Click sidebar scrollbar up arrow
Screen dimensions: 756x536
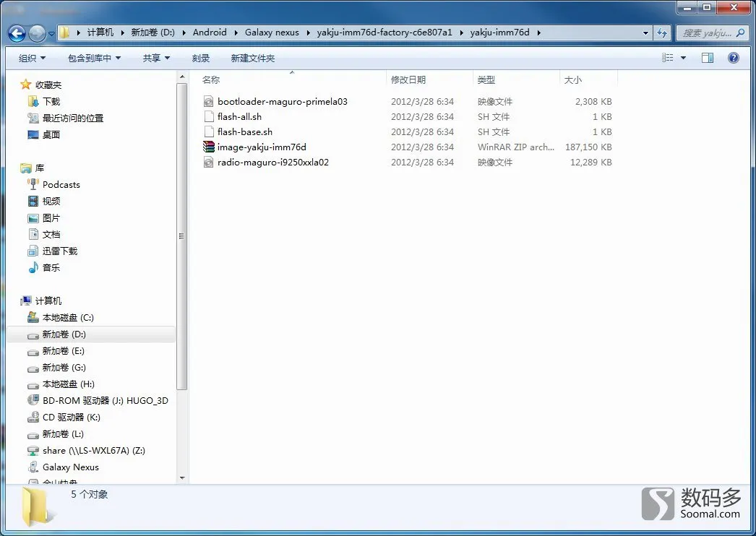click(x=181, y=77)
